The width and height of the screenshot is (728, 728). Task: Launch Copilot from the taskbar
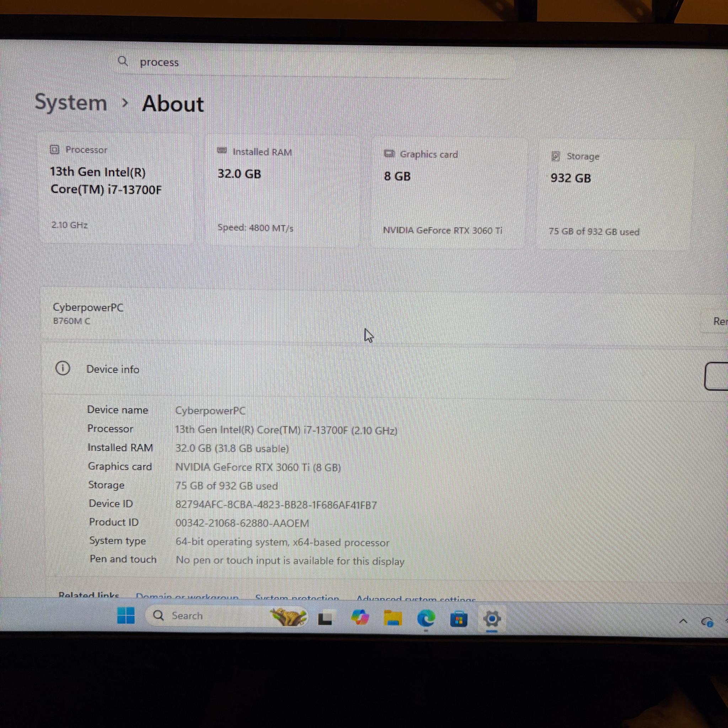click(359, 618)
